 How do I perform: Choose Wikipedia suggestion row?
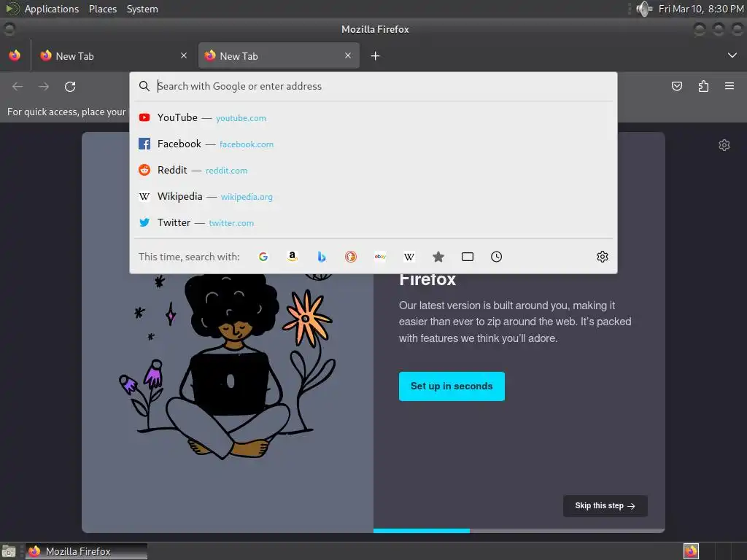coord(373,196)
